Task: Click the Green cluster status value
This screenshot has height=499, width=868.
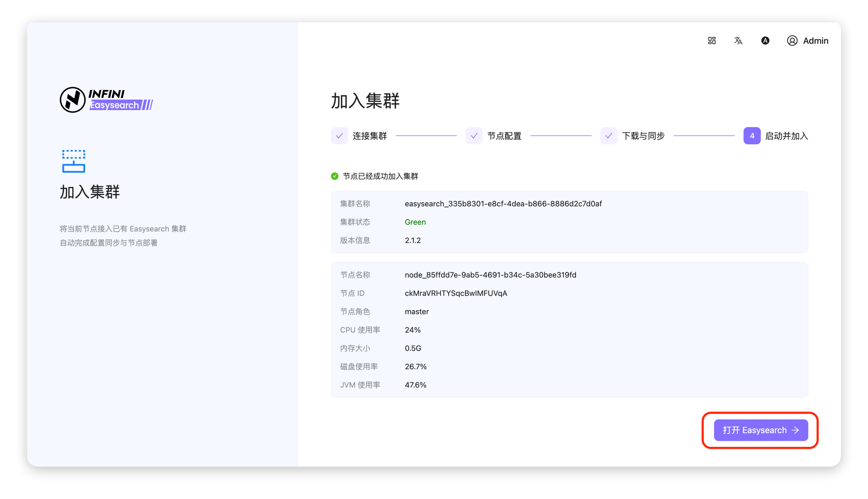Action: 415,222
